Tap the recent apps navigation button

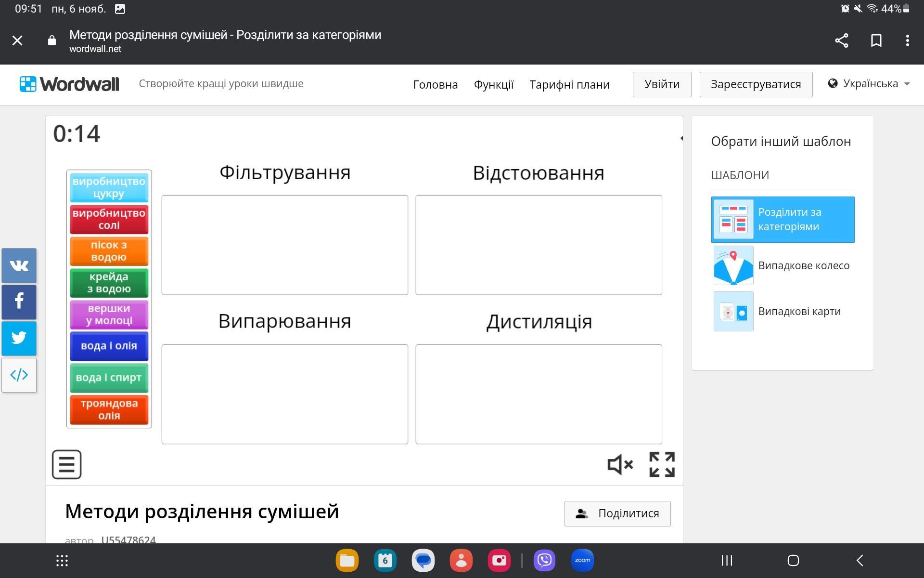coord(727,561)
